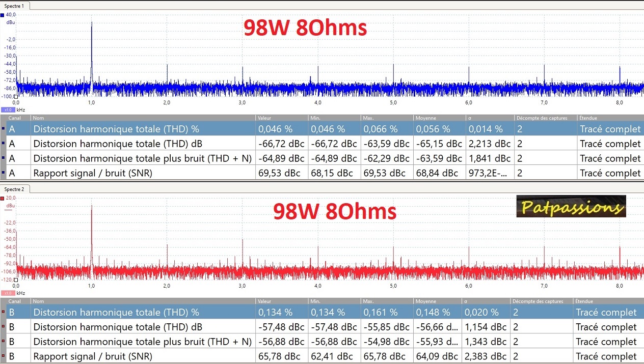Click the origin square handle on blue spectrum
This screenshot has height=364, width=644.
(x=16, y=96)
